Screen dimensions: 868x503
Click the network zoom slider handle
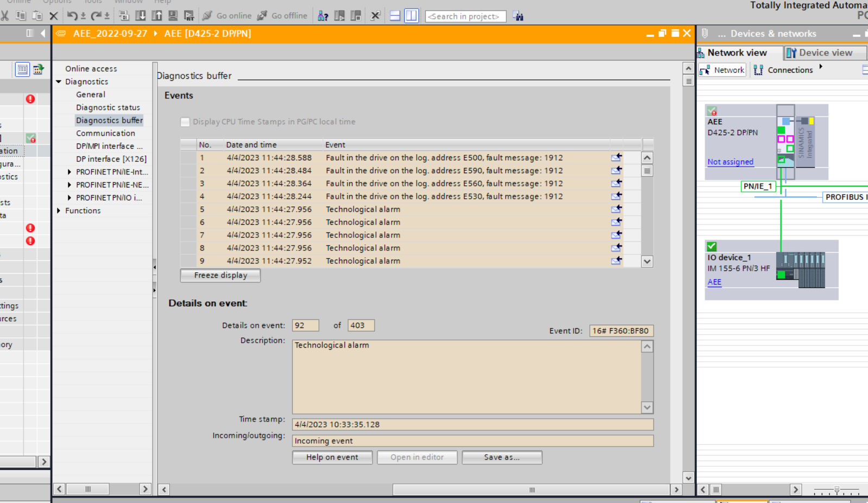click(x=836, y=489)
